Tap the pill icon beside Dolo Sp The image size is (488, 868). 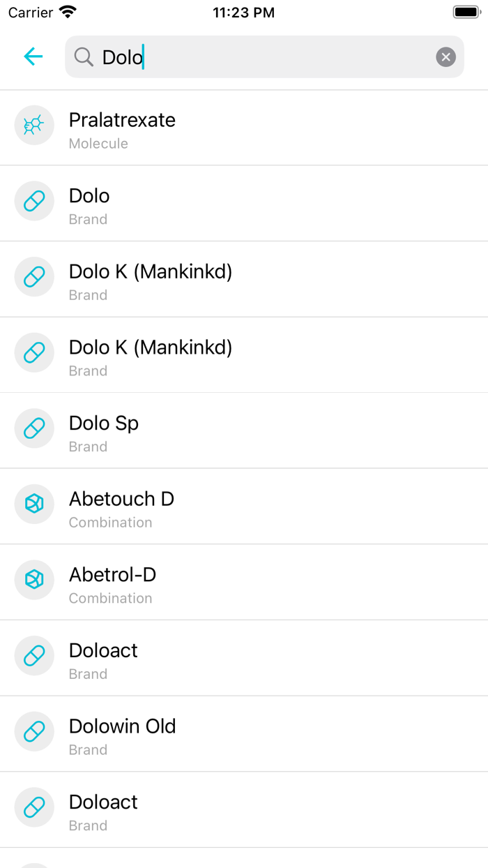point(34,428)
